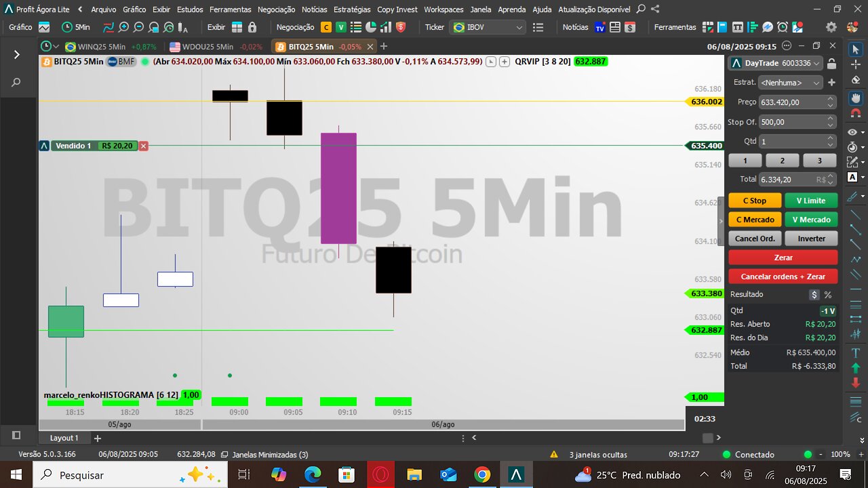868x488 pixels.
Task: Click the V Mercado button
Action: point(811,220)
